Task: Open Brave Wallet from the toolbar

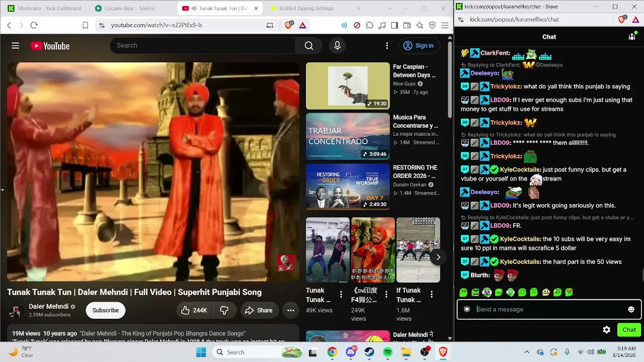Action: [407, 25]
